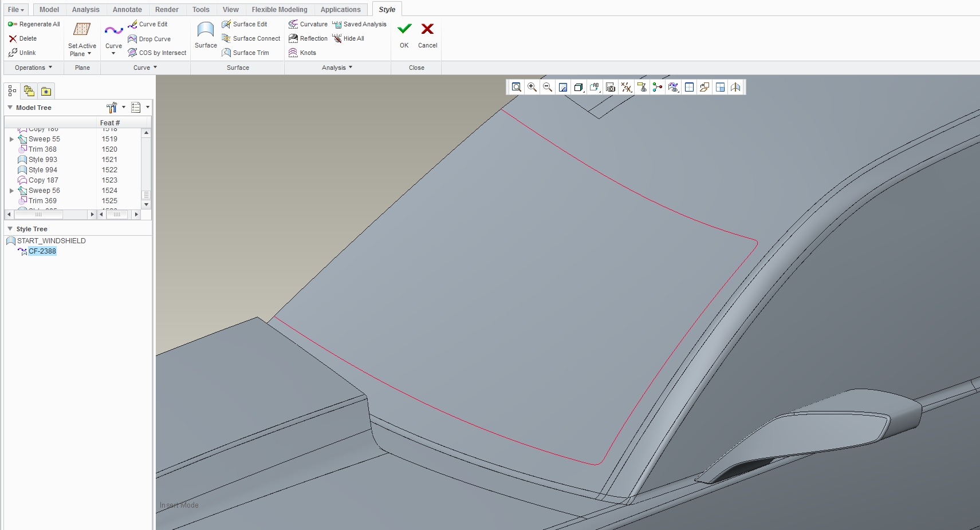Open the Curve group dropdown
980x530 pixels.
[x=145, y=68]
